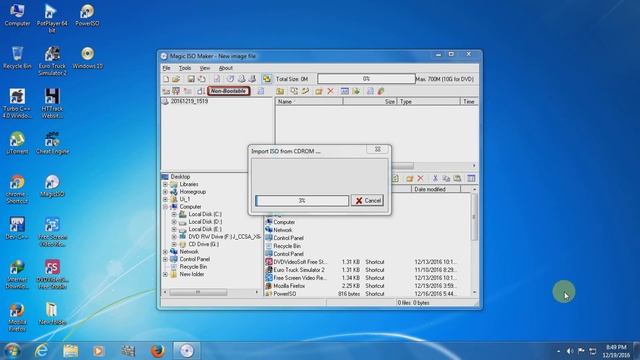This screenshot has width=640, height=360.
Task: Sort ISO contents by Name column header
Action: click(309, 102)
